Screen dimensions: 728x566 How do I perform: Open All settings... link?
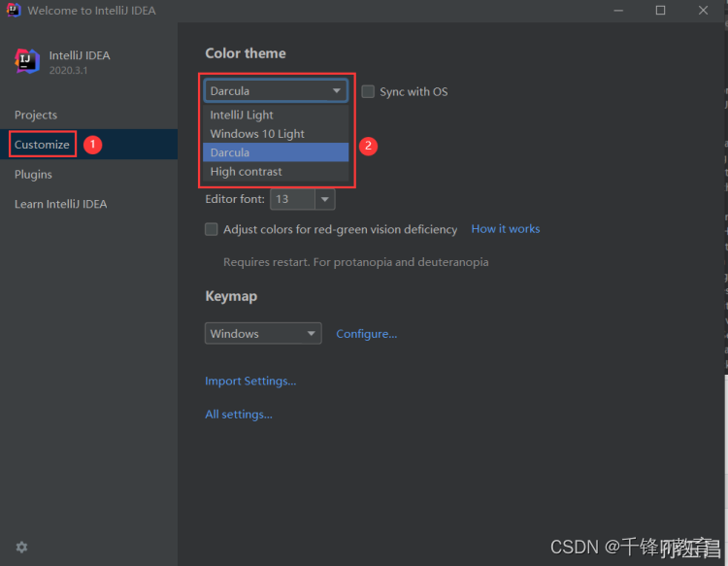tap(239, 415)
